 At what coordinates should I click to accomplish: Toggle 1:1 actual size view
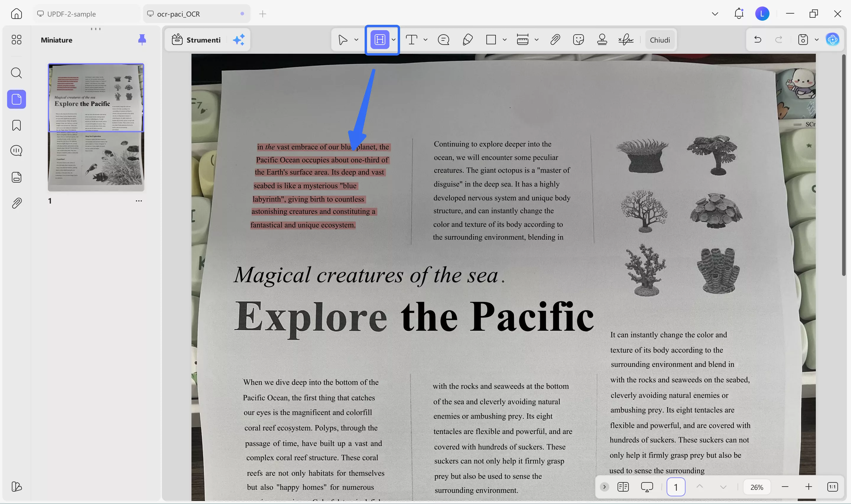(833, 487)
